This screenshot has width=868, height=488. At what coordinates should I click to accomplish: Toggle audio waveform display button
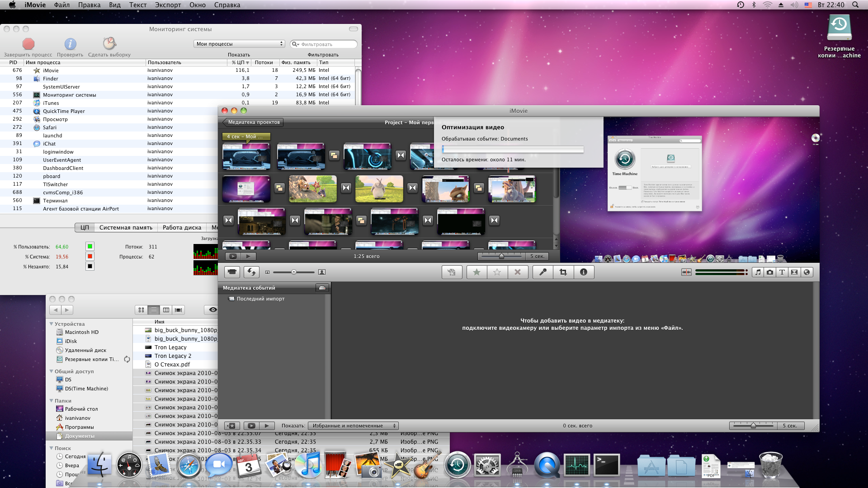[686, 272]
